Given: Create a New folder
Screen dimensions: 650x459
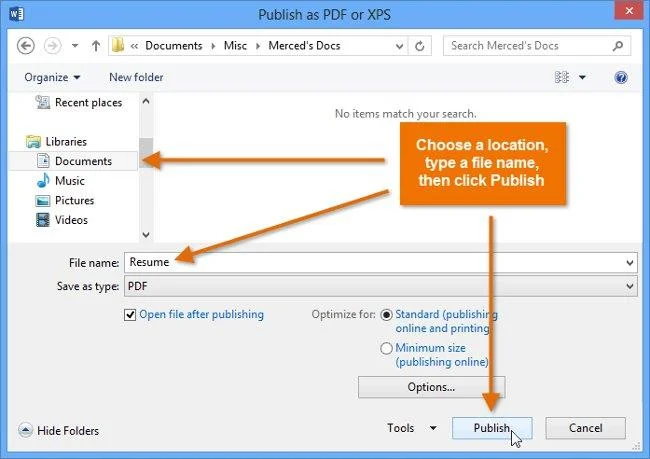Looking at the screenshot, I should 136,78.
